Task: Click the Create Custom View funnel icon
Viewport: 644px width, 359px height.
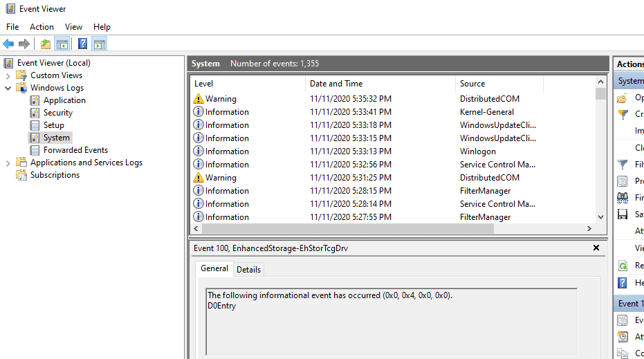Action: coord(623,115)
